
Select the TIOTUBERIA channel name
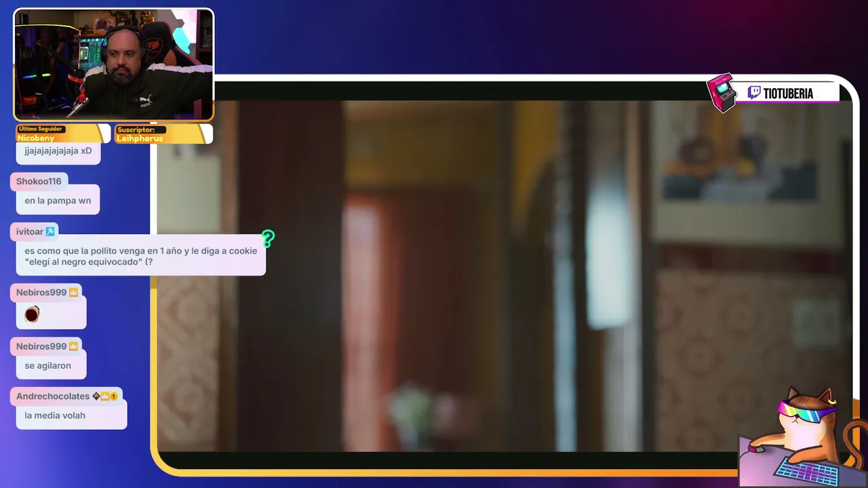pyautogui.click(x=788, y=94)
